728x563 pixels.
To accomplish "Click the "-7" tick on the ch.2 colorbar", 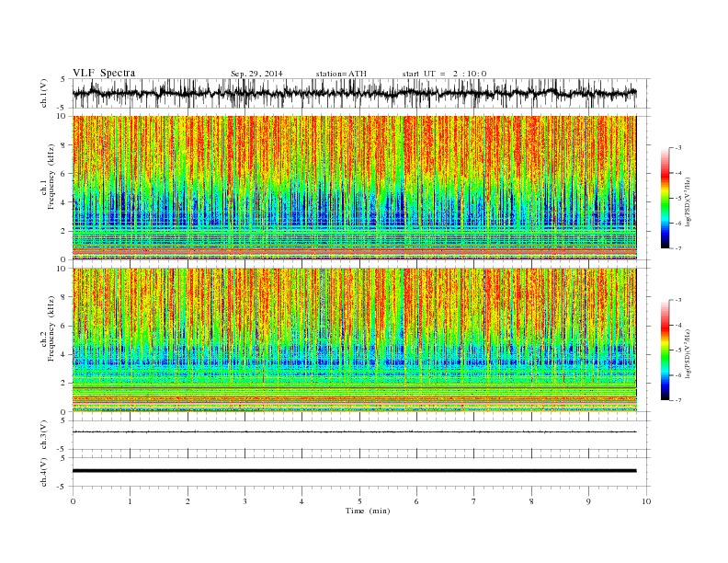I will 678,400.
